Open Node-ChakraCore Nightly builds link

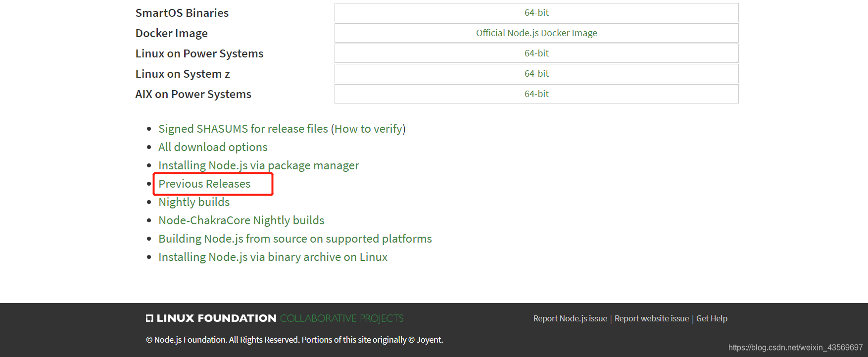point(241,220)
